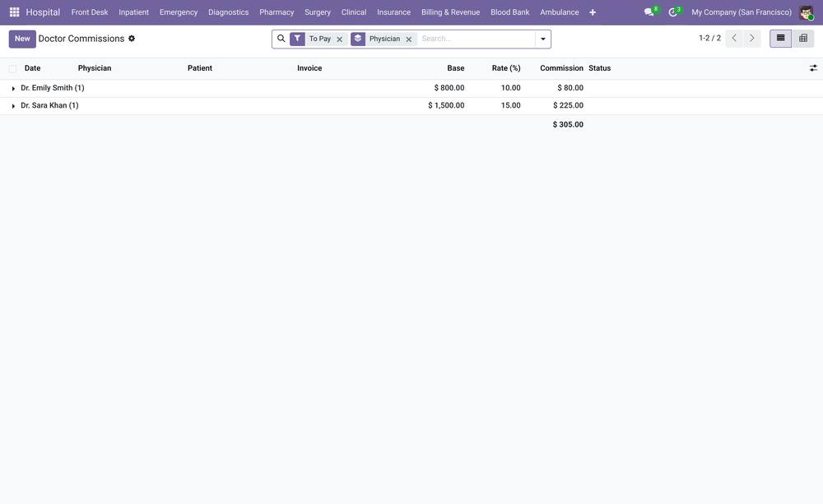Click the Hospital app title
This screenshot has width=823, height=504.
pos(43,12)
